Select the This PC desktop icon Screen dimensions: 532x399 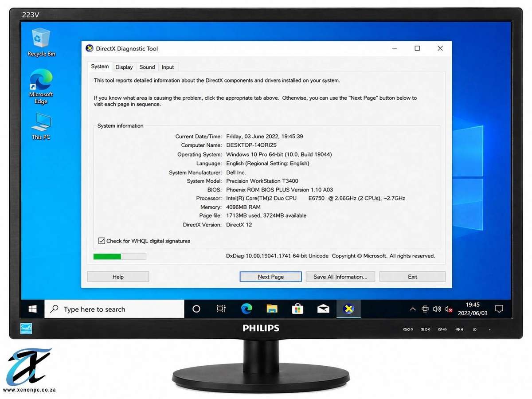point(41,126)
